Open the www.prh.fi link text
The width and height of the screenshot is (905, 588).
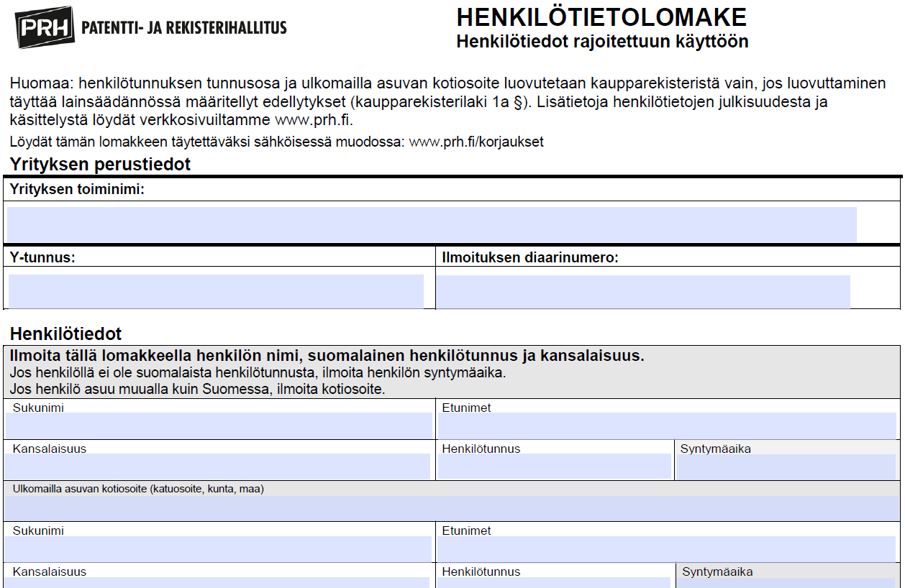(313, 119)
